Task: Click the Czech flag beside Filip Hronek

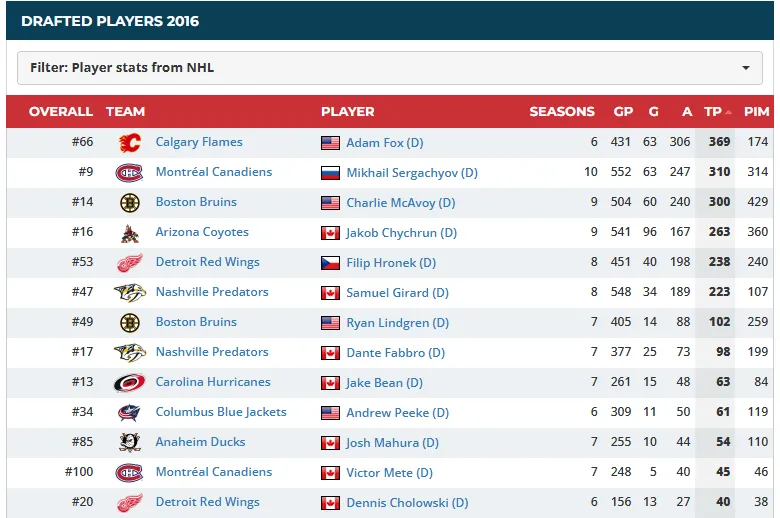Action: (x=330, y=263)
